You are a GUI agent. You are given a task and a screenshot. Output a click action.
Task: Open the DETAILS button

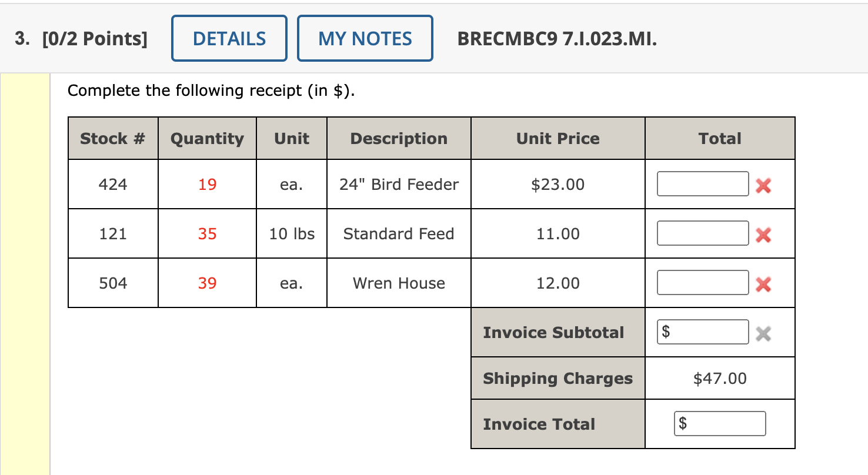coord(229,39)
